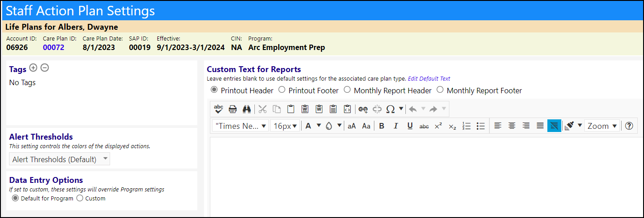Viewport: 644px width, 218px height.
Task: Open the Times New Roman font dropdown
Action: [240, 126]
